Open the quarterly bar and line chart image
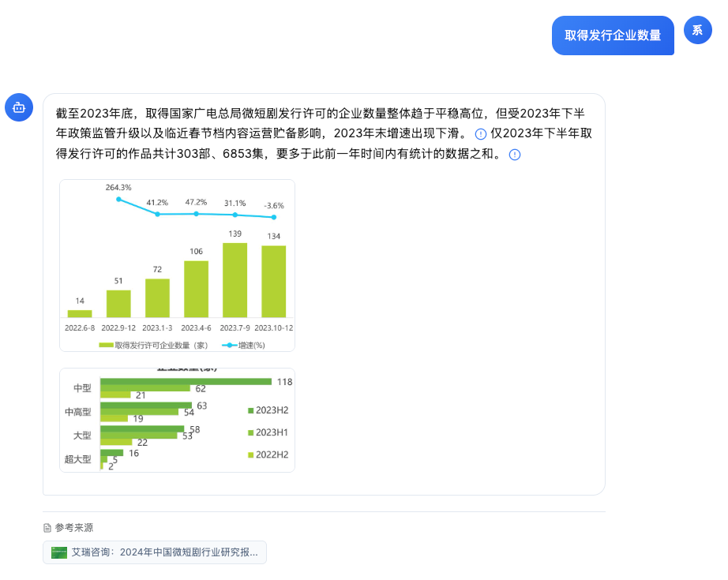The image size is (728, 580). tap(177, 265)
